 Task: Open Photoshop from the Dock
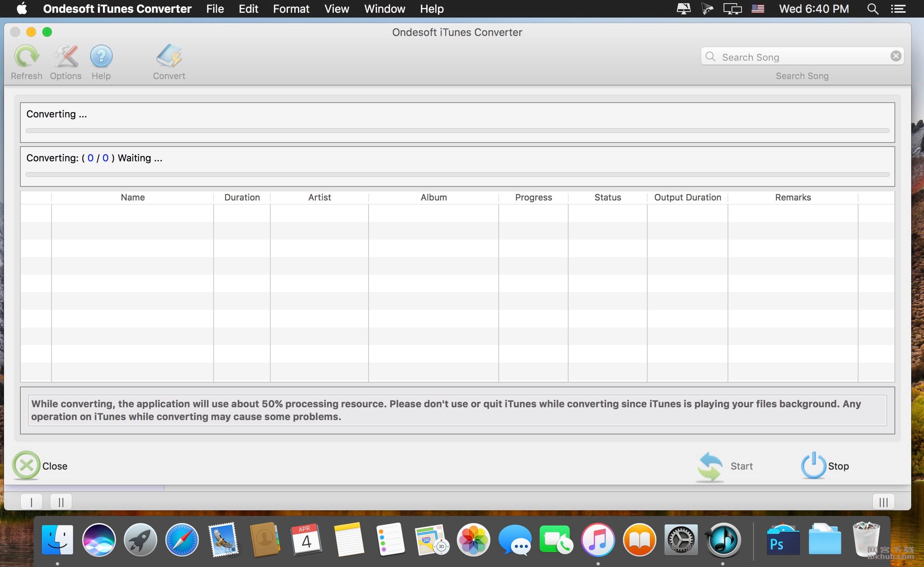[783, 540]
